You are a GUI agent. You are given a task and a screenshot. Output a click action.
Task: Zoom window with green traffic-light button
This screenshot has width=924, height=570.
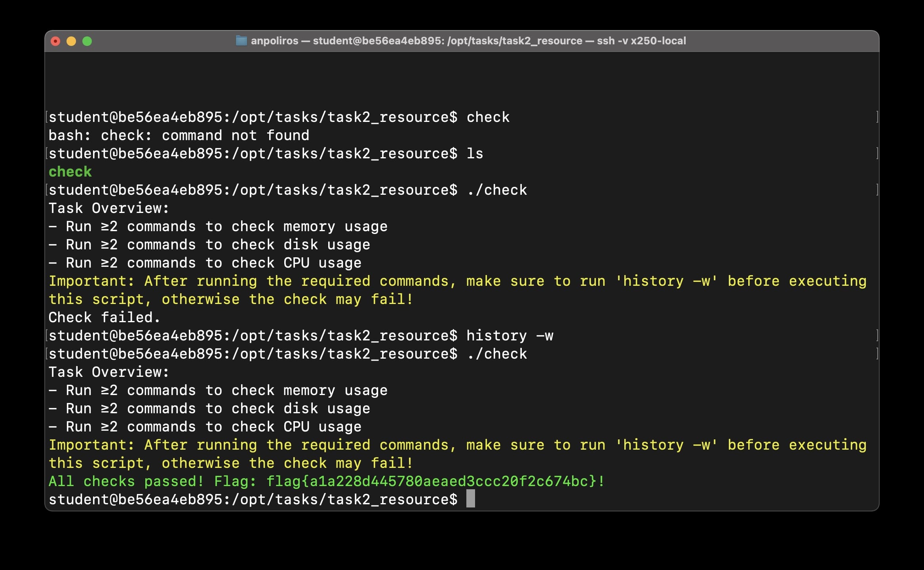tap(87, 41)
